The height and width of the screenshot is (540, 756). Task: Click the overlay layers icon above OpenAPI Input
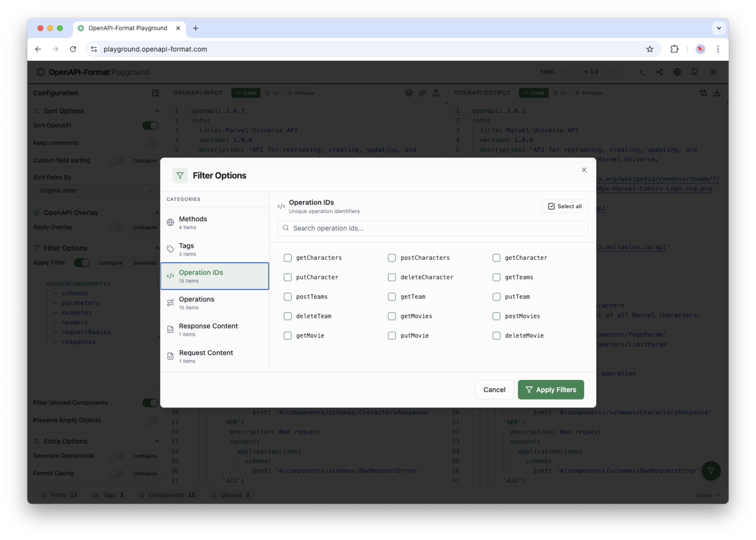click(409, 93)
